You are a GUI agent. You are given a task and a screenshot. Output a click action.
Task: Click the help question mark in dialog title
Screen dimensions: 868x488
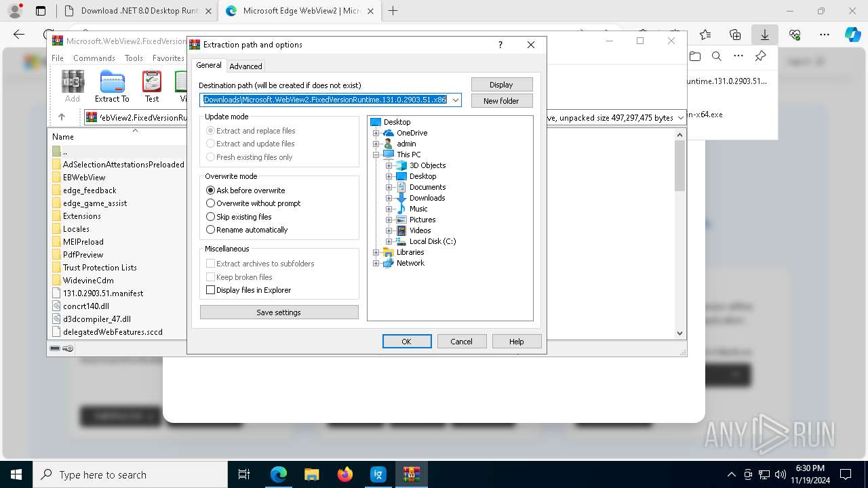pyautogui.click(x=500, y=45)
